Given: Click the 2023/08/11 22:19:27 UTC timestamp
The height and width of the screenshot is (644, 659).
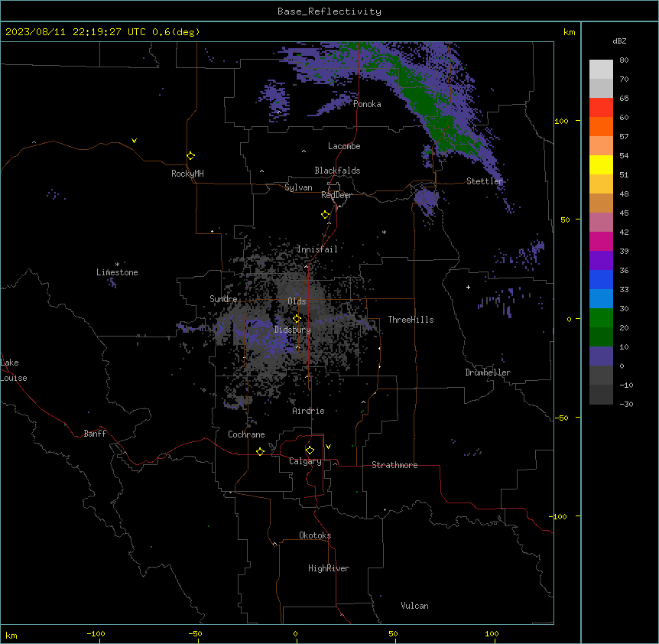Looking at the screenshot, I should coord(76,32).
